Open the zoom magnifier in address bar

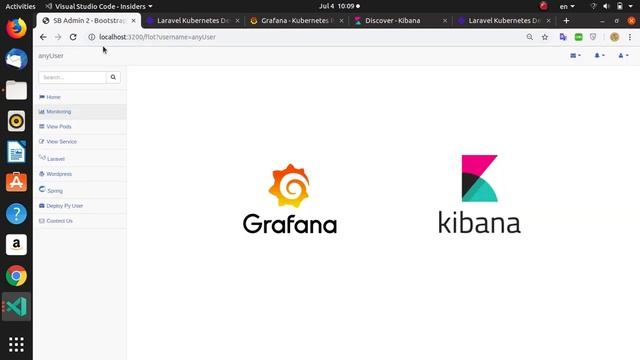(x=529, y=37)
